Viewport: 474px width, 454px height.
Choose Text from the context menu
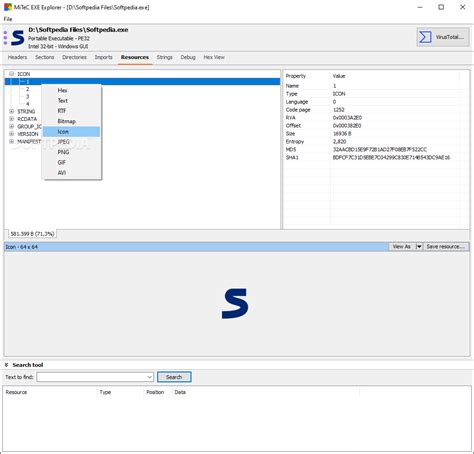pyautogui.click(x=71, y=101)
